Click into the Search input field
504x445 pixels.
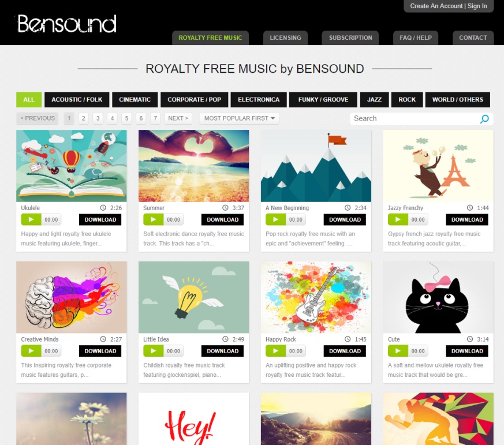[415, 118]
